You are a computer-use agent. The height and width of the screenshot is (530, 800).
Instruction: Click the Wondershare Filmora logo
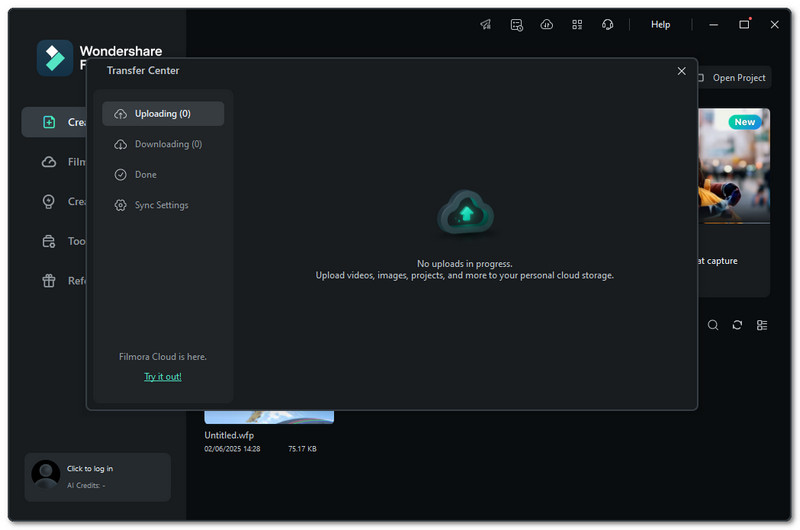click(x=55, y=58)
